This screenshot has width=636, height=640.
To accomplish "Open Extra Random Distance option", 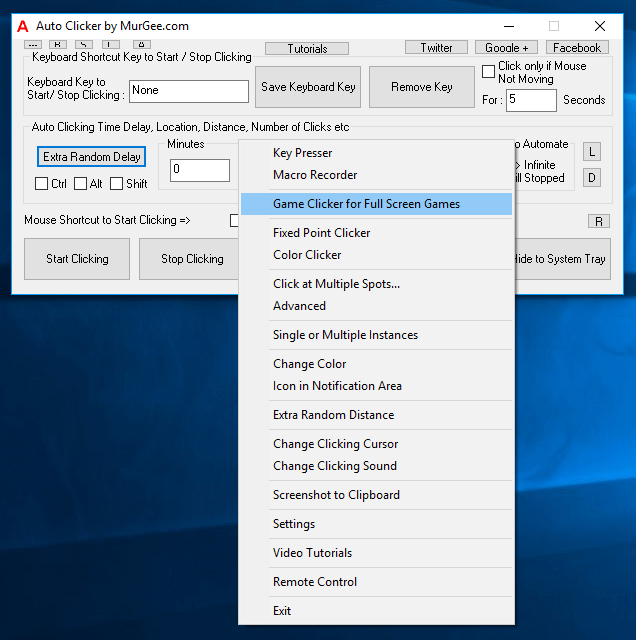I will coord(376,415).
